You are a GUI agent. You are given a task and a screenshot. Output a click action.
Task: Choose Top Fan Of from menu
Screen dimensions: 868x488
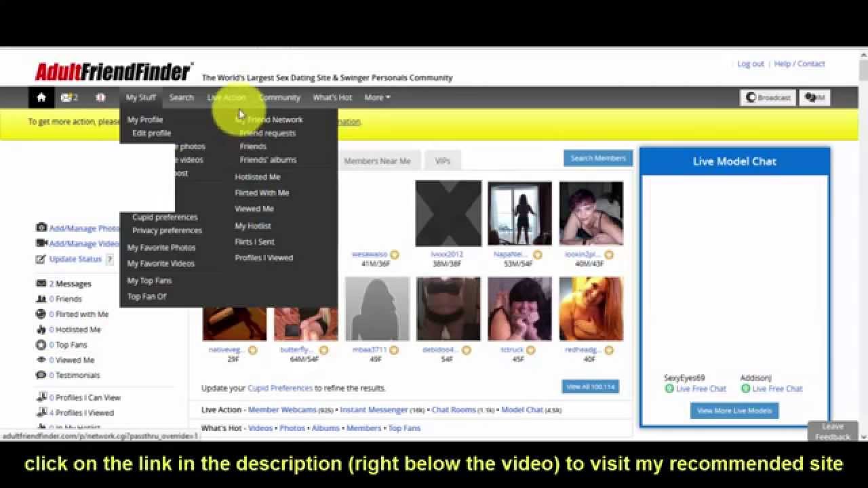pos(146,296)
